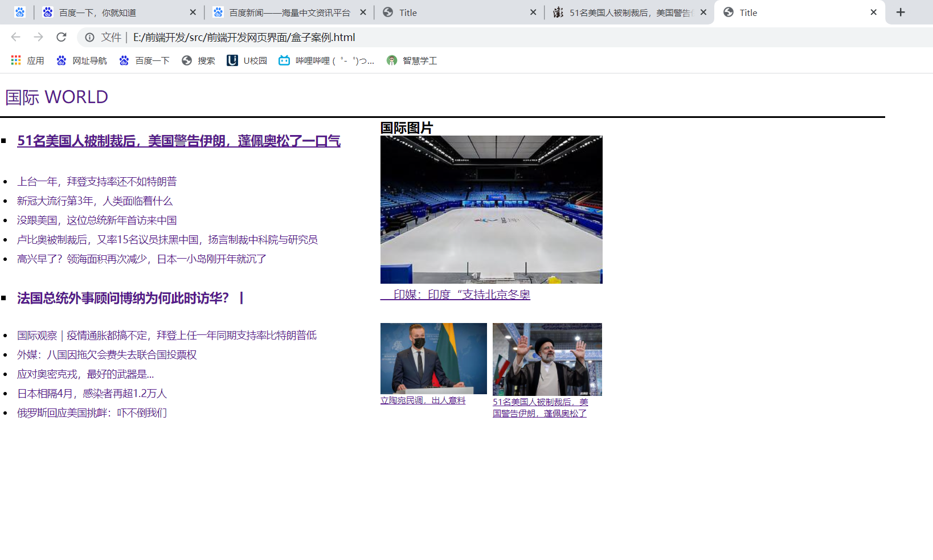Open the 立陶宛民调，出人意料 link
Image resolution: width=933 pixels, height=560 pixels.
[422, 400]
